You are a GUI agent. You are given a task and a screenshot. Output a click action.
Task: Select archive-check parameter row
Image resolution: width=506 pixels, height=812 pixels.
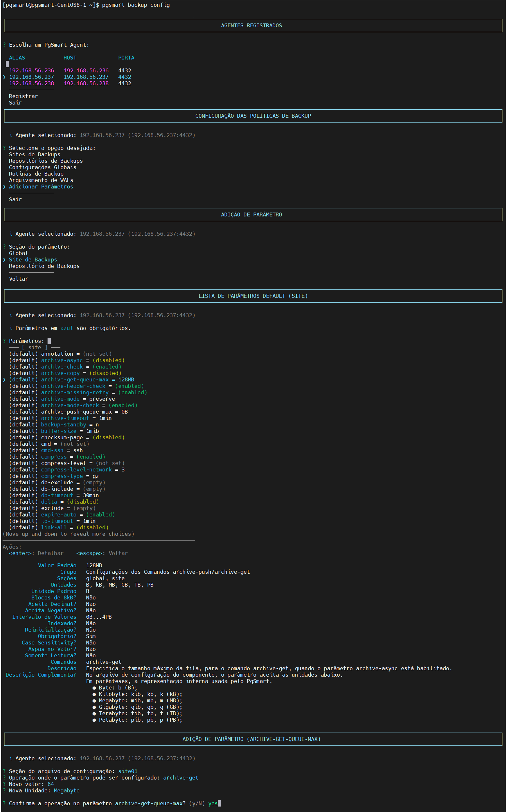pos(65,367)
